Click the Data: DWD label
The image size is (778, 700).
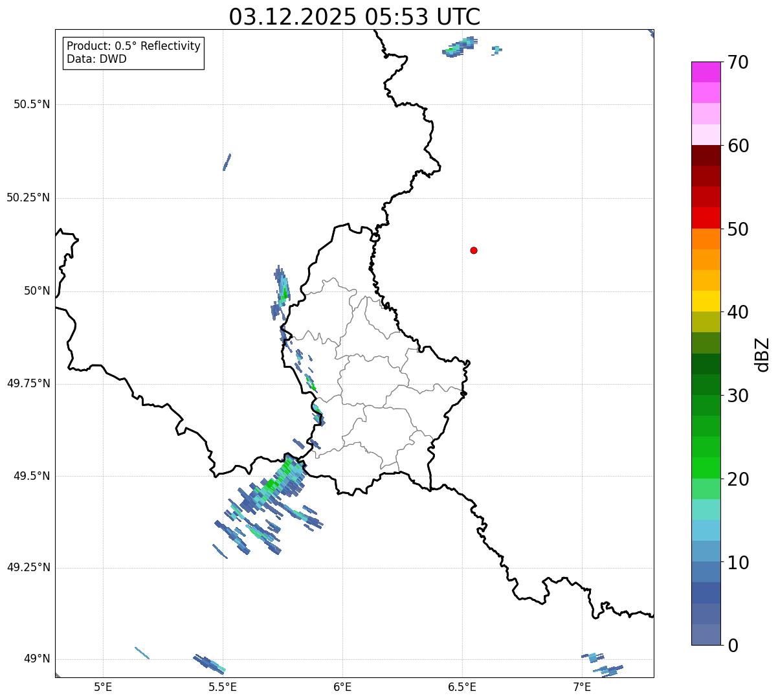tap(96, 59)
